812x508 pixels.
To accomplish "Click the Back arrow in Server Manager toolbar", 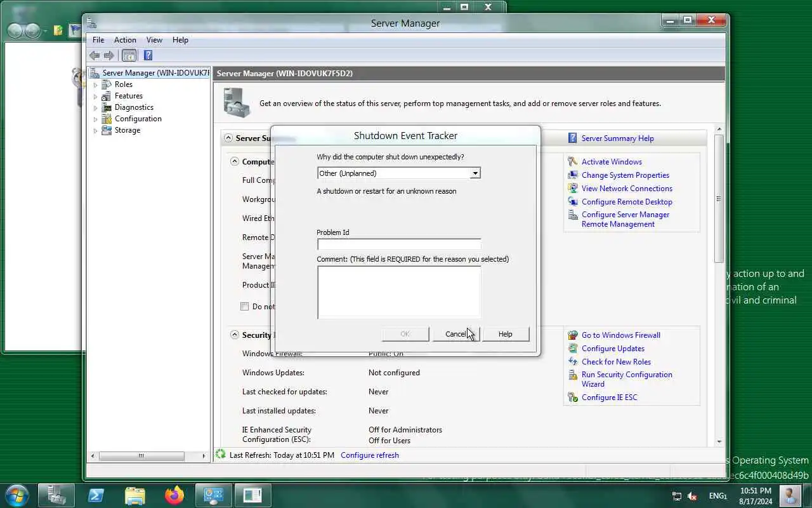I will [95, 55].
